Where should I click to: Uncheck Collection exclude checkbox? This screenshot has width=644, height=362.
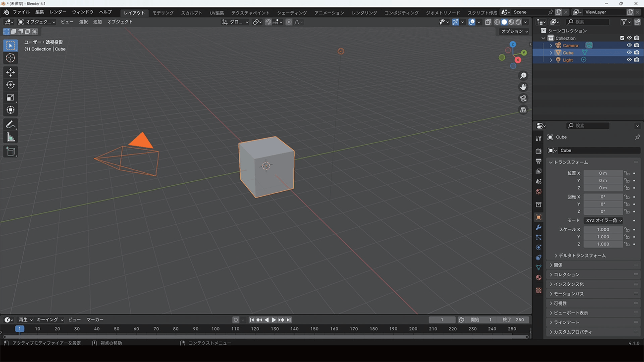point(622,38)
